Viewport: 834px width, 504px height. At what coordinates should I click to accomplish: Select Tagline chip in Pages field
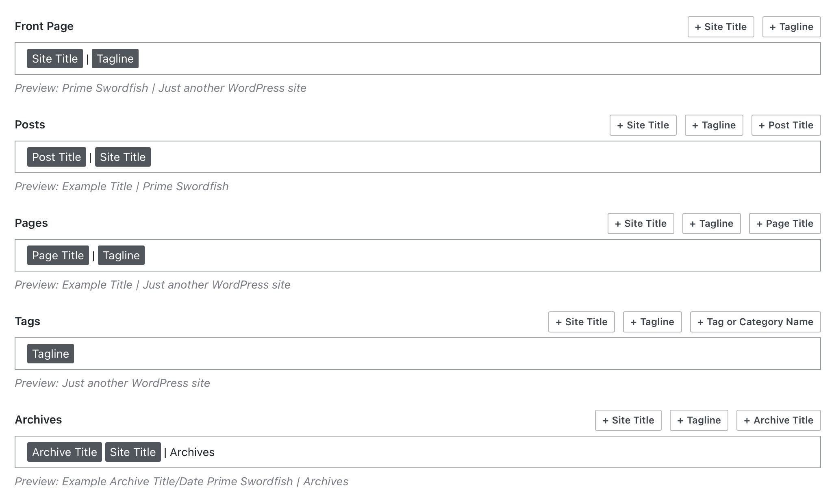[x=121, y=255]
